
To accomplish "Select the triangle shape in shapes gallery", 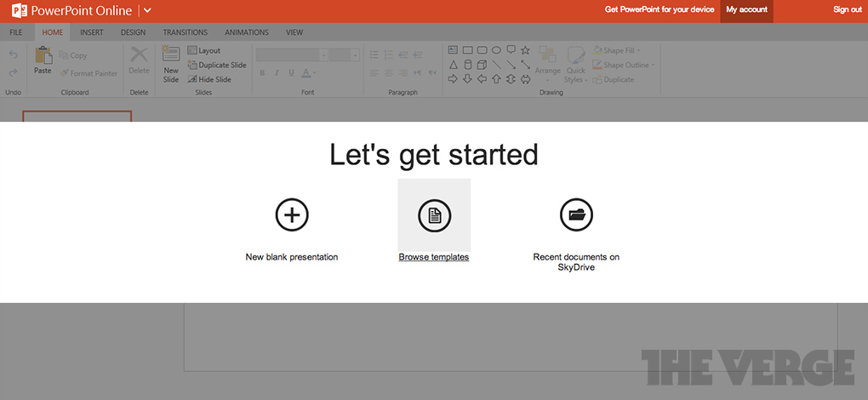I will (454, 65).
